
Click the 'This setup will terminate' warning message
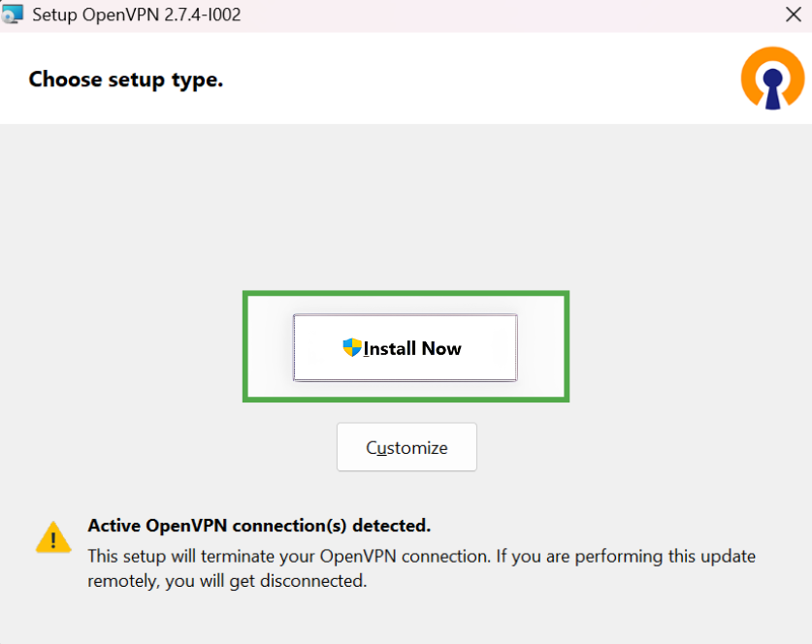coord(421,568)
